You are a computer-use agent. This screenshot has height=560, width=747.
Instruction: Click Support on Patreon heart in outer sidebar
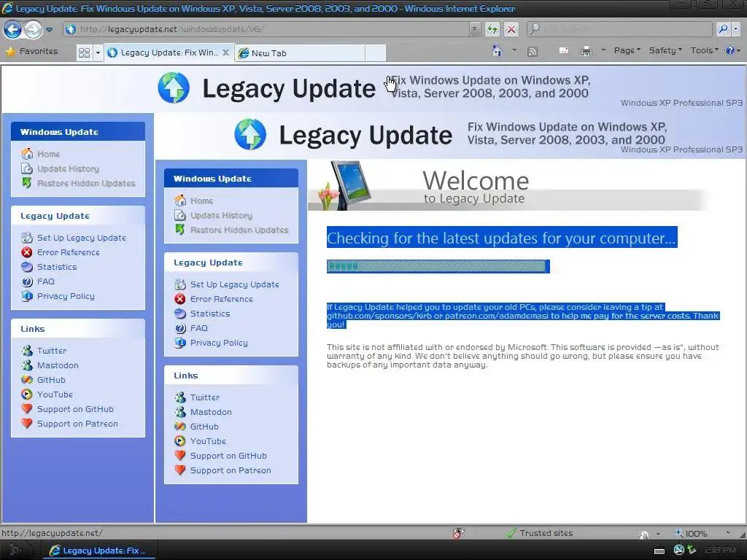[27, 424]
